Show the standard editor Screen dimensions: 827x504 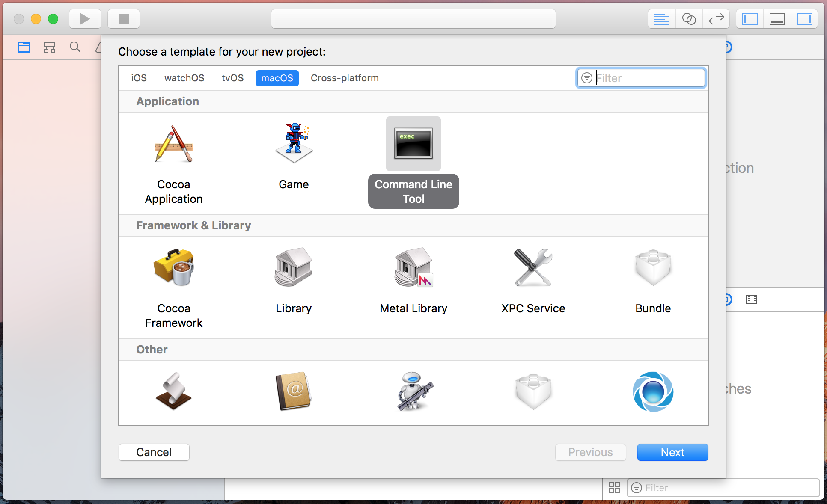(x=662, y=19)
